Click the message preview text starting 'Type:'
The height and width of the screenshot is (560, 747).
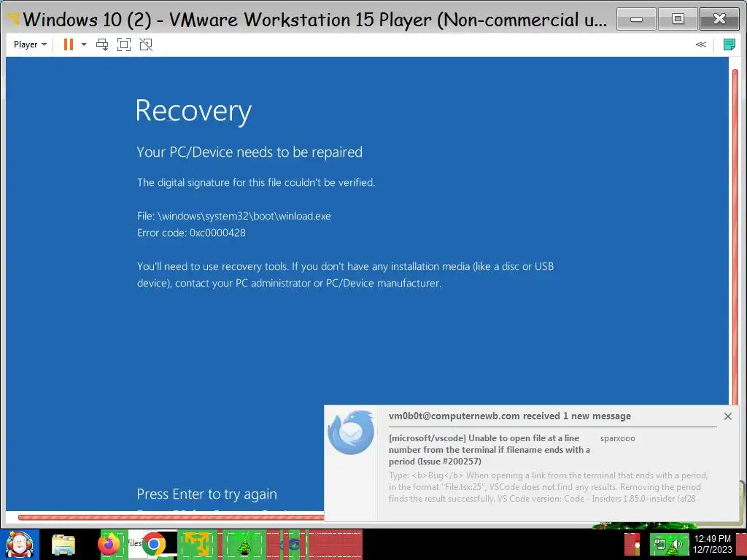548,487
